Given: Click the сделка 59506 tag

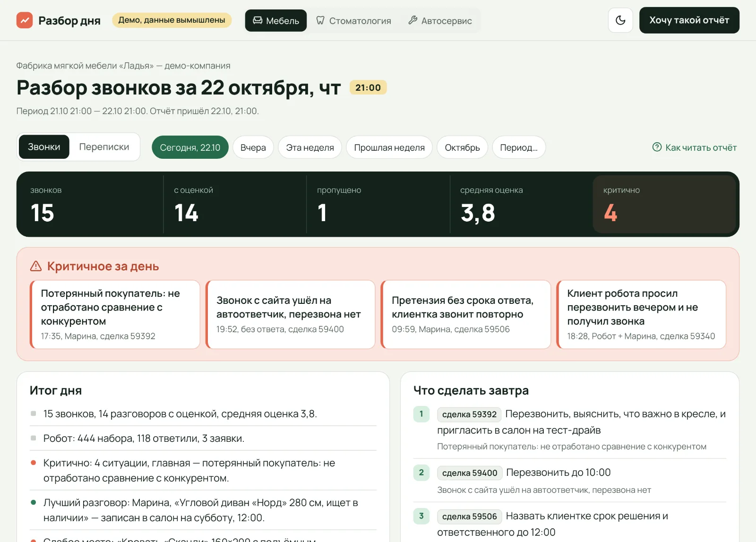Looking at the screenshot, I should [x=469, y=516].
